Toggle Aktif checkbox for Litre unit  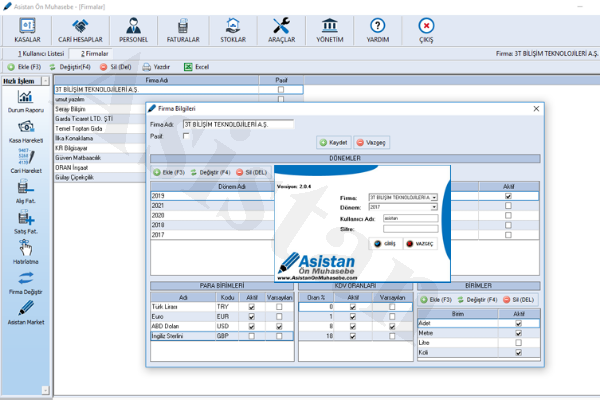tap(518, 343)
